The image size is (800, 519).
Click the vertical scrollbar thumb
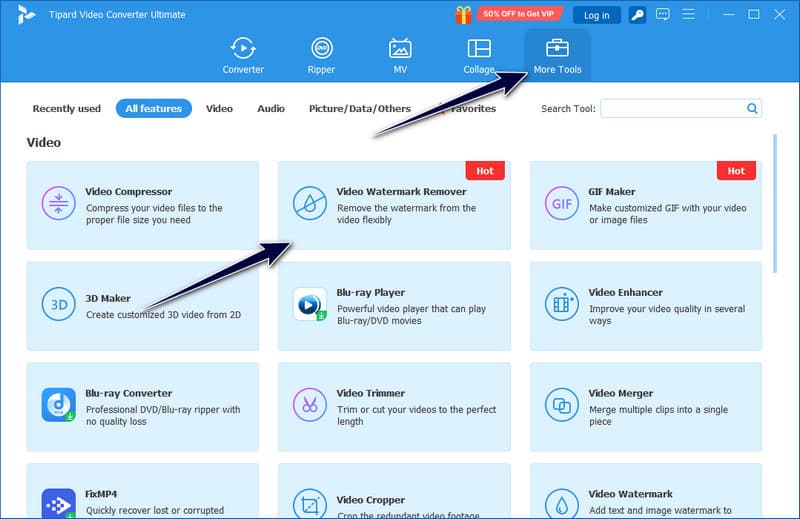(775, 203)
